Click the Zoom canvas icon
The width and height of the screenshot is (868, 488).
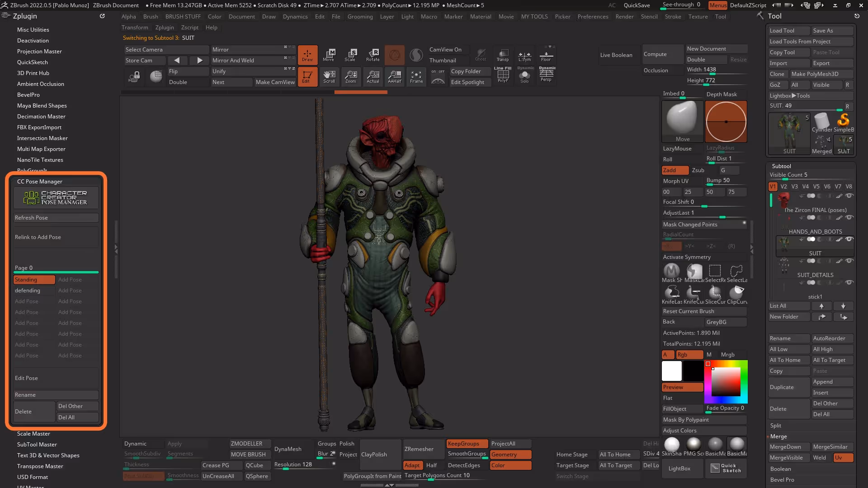[351, 76]
